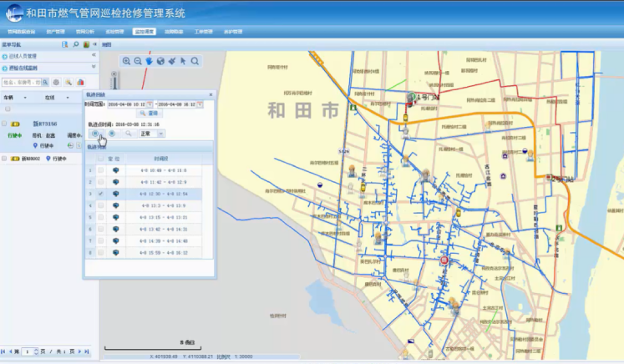Go to the last page of vehicles

tap(86, 351)
